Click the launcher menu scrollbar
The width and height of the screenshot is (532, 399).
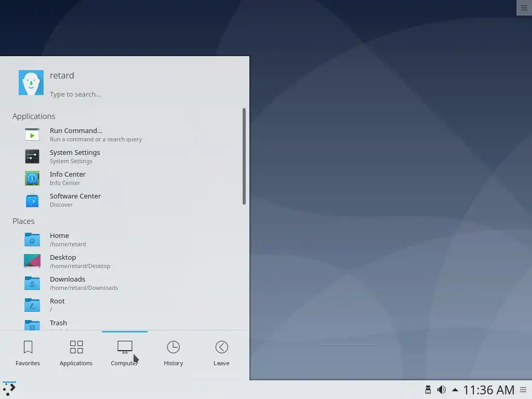point(244,156)
